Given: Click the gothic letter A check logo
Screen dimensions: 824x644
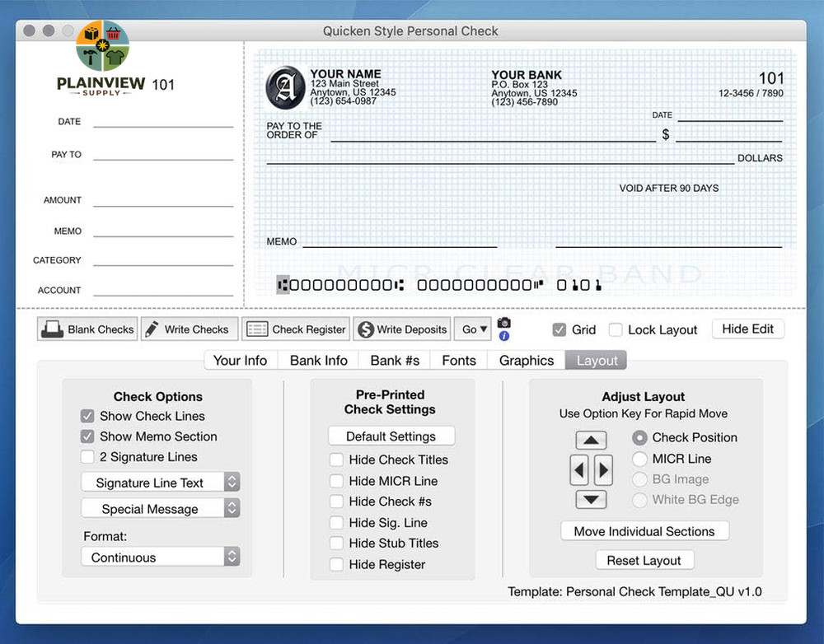Looking at the screenshot, I should [x=285, y=87].
